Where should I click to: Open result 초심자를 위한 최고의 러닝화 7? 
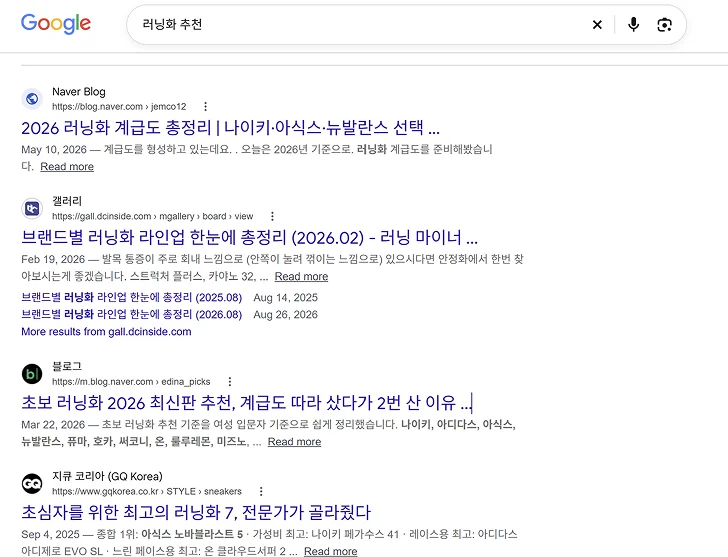point(196,512)
